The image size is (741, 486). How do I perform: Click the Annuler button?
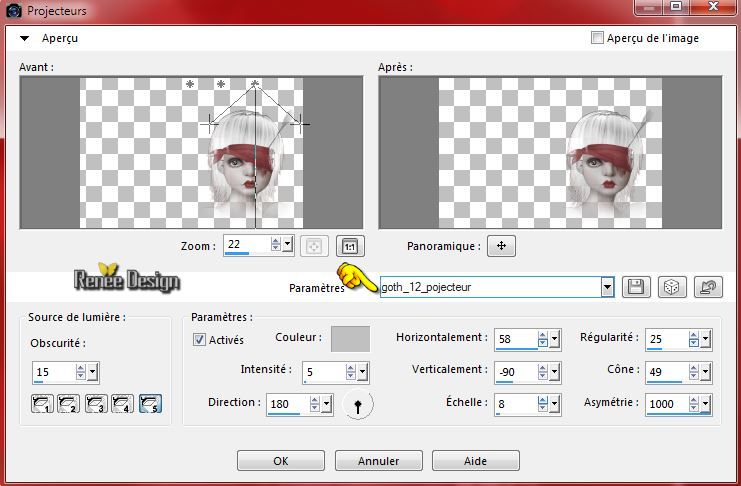click(x=379, y=460)
